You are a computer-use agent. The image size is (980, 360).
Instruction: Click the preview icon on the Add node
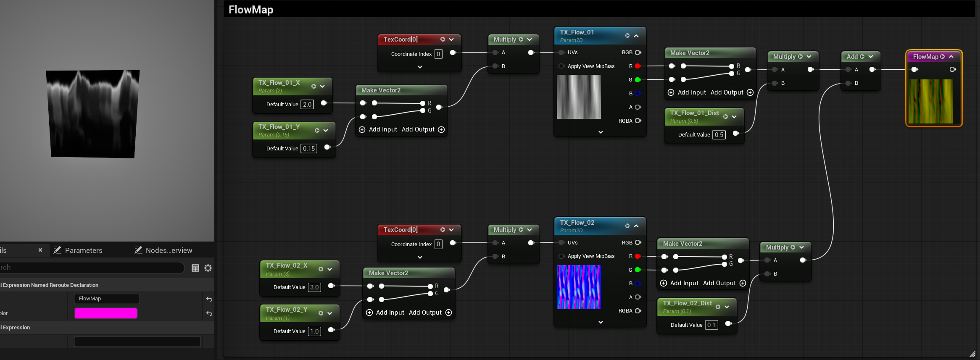coord(862,57)
